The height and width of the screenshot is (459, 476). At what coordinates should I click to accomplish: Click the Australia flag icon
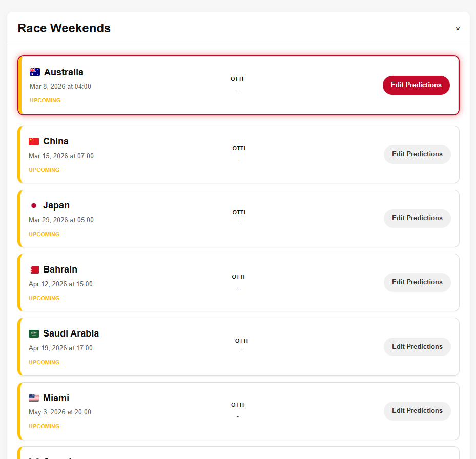(35, 72)
